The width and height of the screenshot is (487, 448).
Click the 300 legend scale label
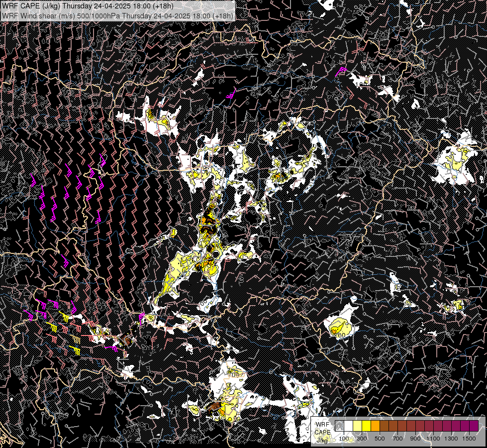tap(362, 439)
